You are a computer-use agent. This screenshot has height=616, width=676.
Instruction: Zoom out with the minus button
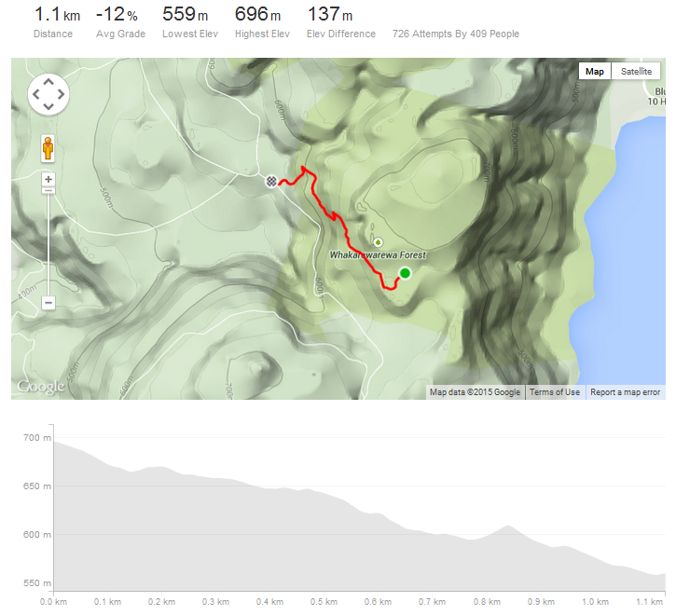(48, 302)
